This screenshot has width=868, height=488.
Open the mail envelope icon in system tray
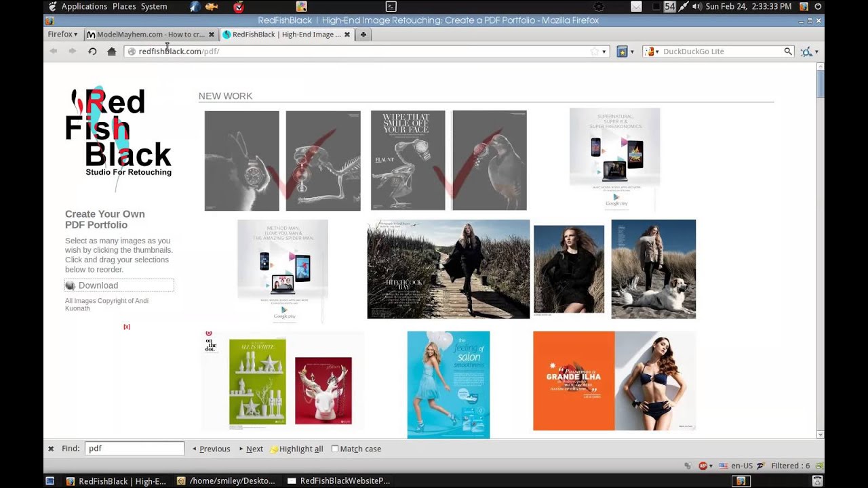point(636,7)
